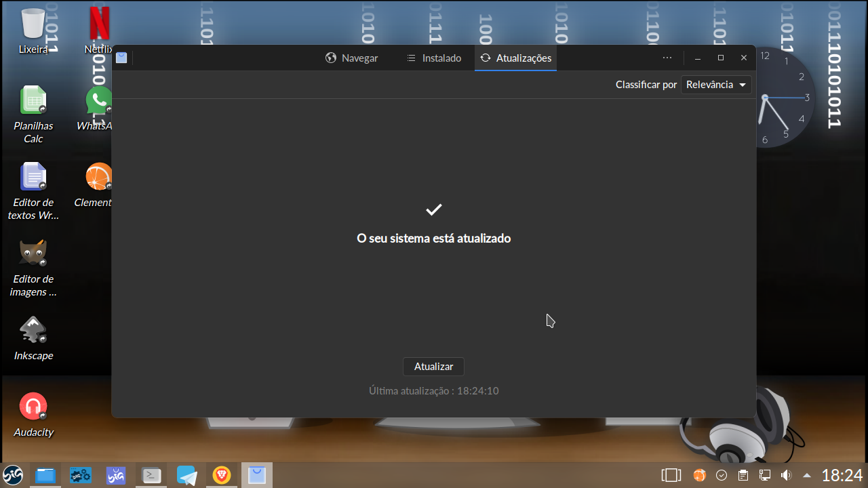The image size is (868, 488).
Task: Open file manager in taskbar
Action: 45,475
